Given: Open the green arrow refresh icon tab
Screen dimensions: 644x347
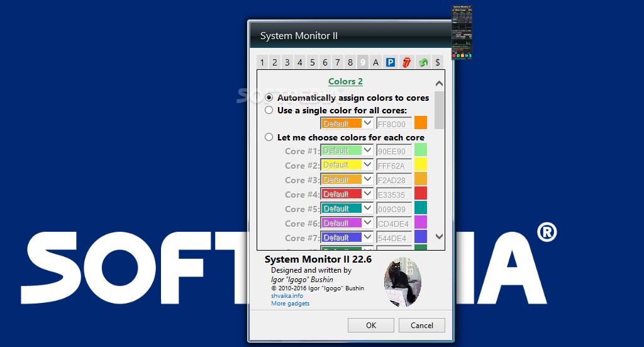Looking at the screenshot, I should click(x=423, y=62).
